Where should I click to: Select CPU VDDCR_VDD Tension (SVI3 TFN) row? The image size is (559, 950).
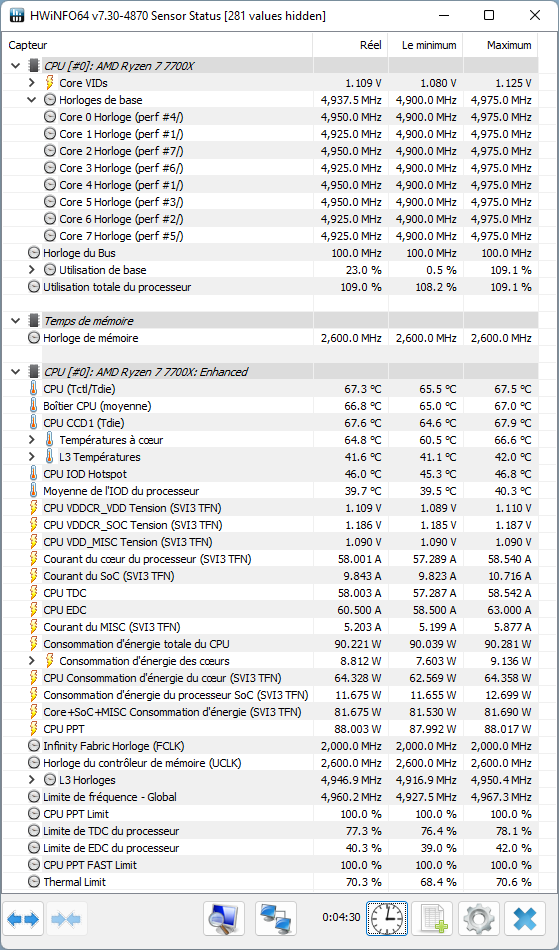271,508
